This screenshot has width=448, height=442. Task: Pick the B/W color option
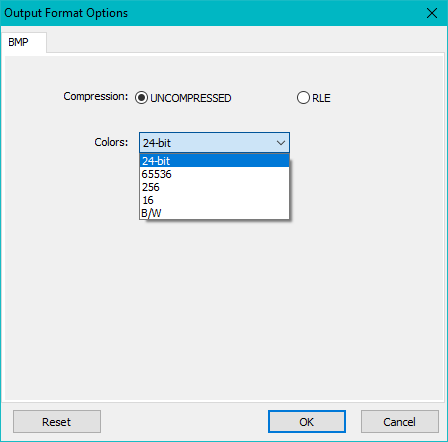click(214, 213)
